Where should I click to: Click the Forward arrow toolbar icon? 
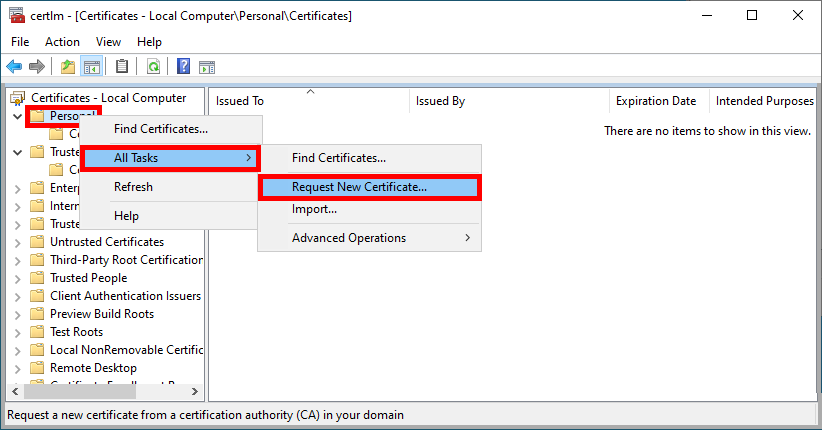click(x=37, y=67)
